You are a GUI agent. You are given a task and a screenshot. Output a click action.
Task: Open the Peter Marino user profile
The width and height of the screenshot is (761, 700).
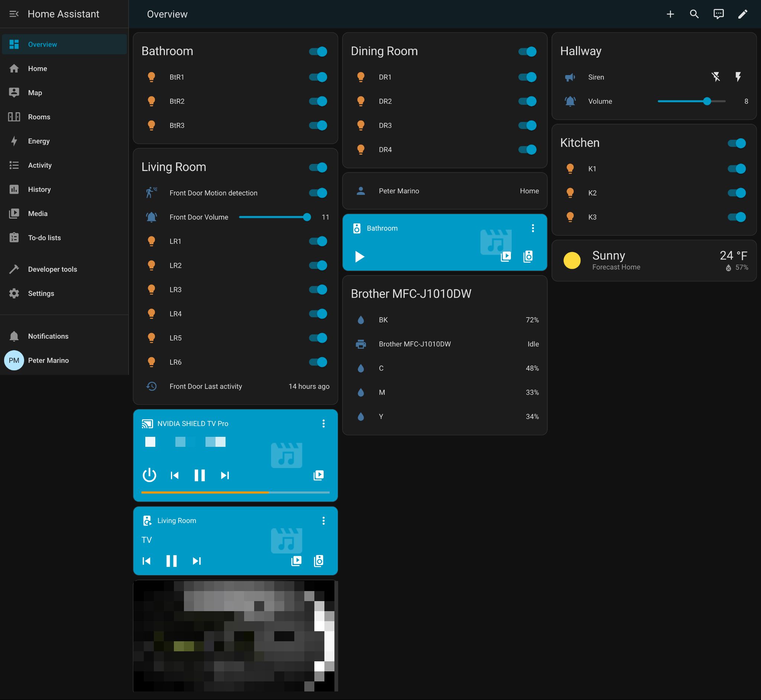click(48, 360)
